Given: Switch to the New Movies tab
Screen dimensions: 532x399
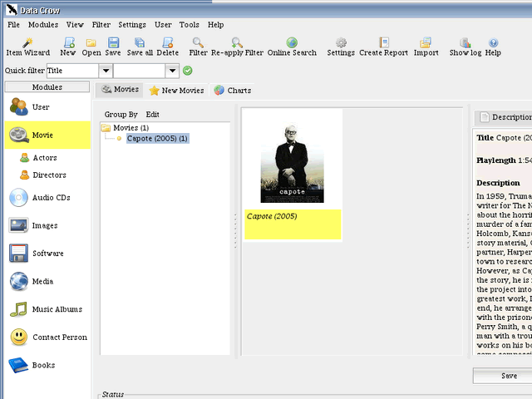Looking at the screenshot, I should click(175, 90).
